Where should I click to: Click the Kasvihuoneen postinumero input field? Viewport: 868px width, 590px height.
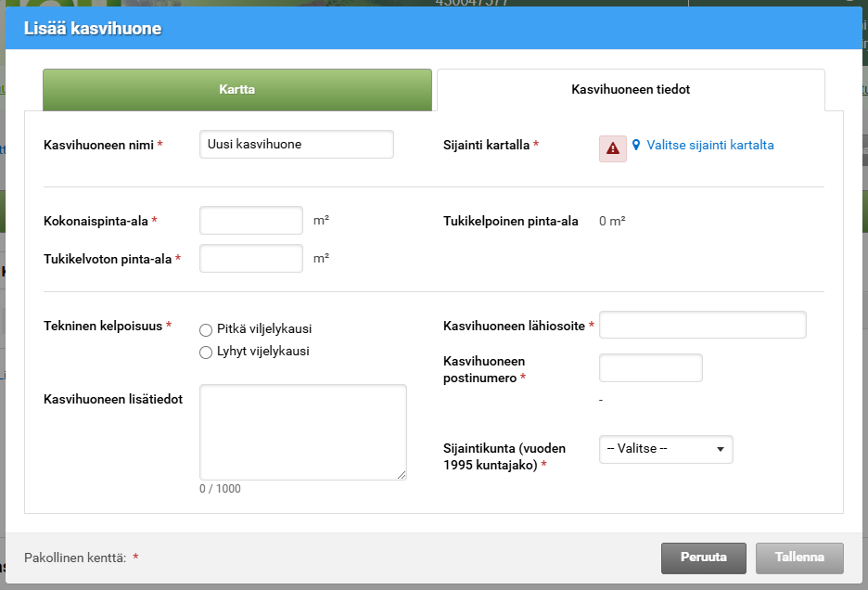(650, 367)
